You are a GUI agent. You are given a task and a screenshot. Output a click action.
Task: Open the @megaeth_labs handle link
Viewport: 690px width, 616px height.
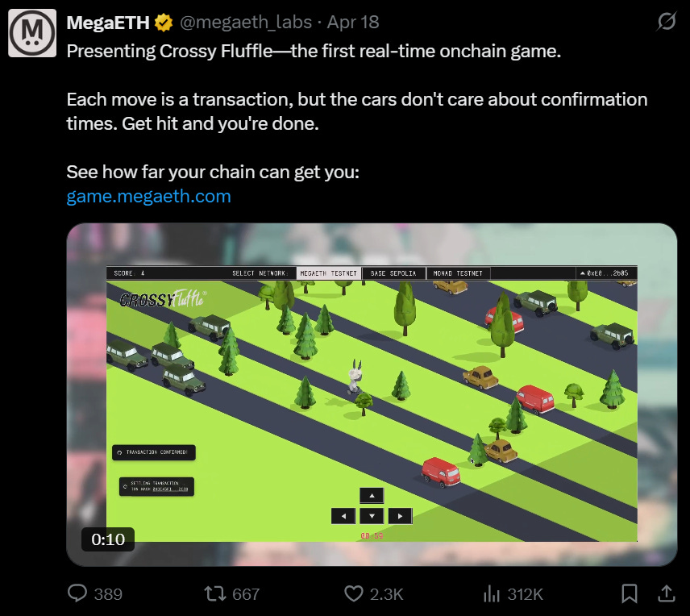[246, 23]
